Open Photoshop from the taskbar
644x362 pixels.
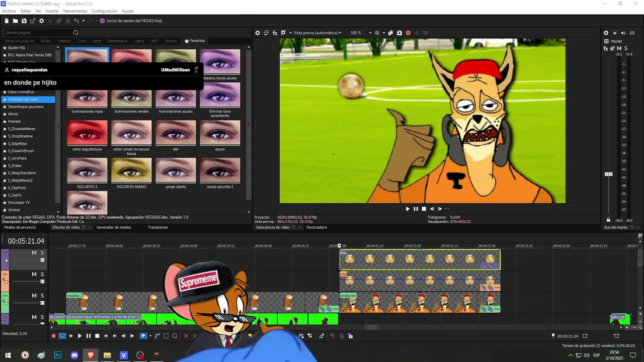(58, 355)
